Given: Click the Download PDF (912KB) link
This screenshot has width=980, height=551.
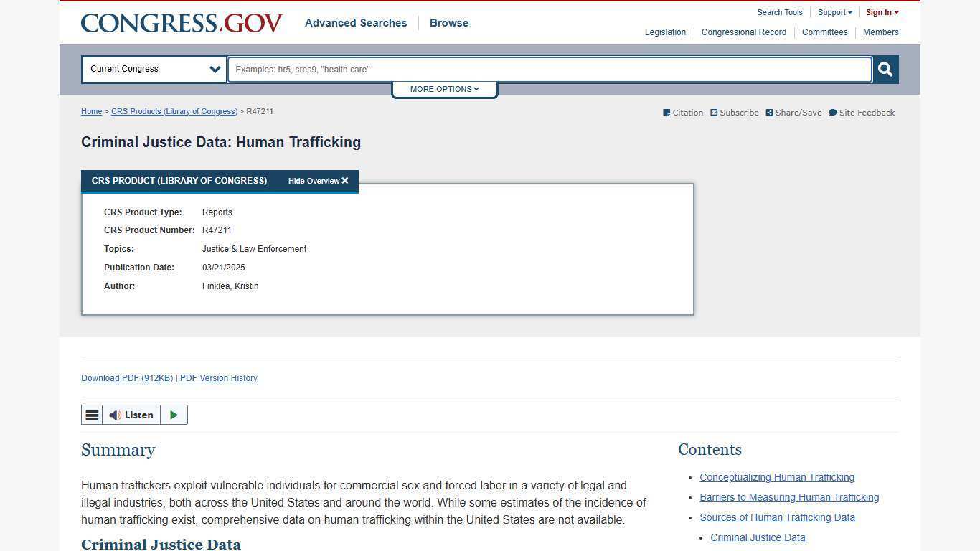Looking at the screenshot, I should pyautogui.click(x=126, y=378).
